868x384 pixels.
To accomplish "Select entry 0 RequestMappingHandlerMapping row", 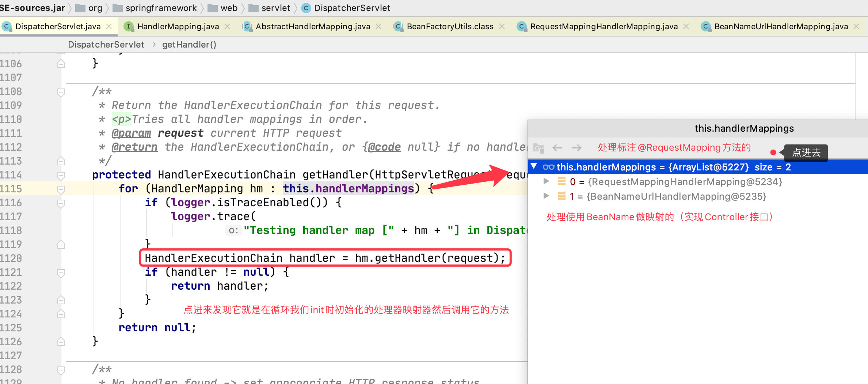I will (x=698, y=182).
